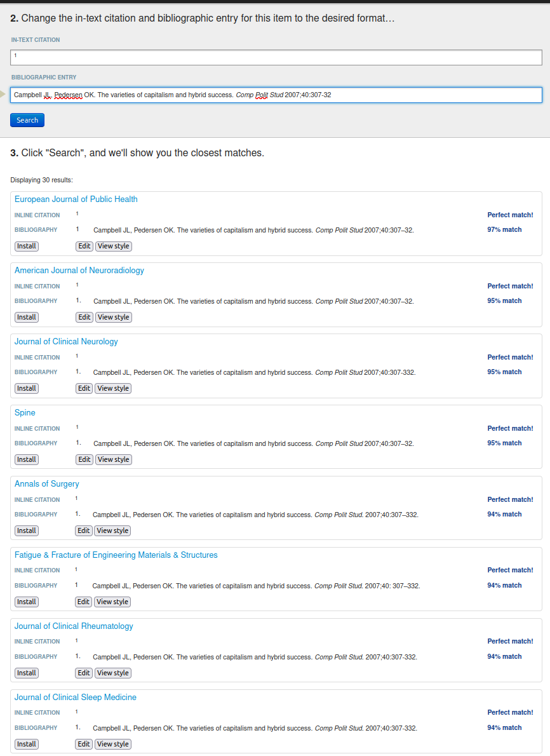Install Annals of Surgery style
550x756 pixels.
27,530
